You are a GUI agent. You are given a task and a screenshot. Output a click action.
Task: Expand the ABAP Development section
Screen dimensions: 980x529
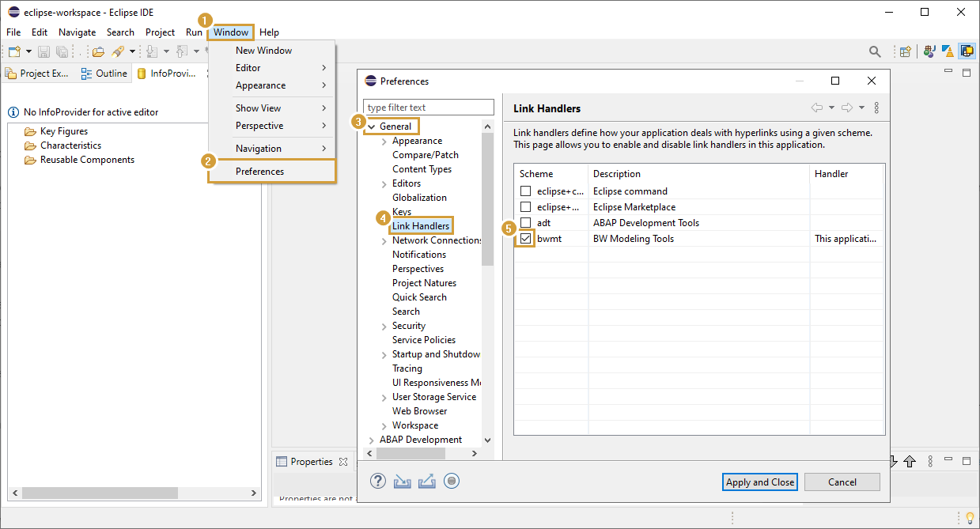[x=369, y=439]
